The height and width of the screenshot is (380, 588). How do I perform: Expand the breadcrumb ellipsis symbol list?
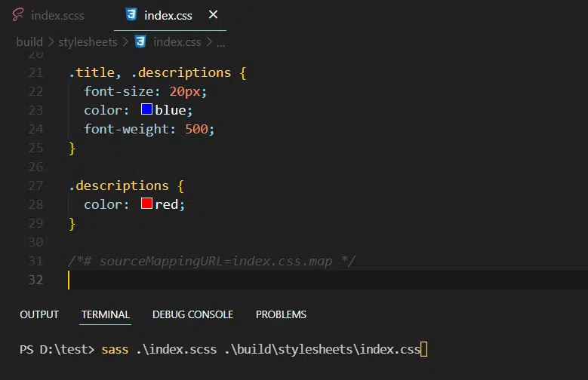[221, 43]
